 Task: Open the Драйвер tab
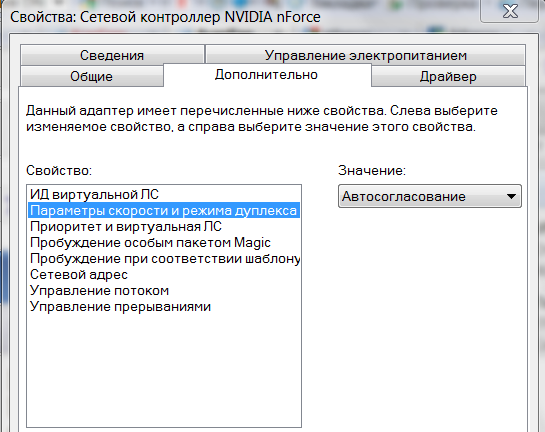pos(448,76)
